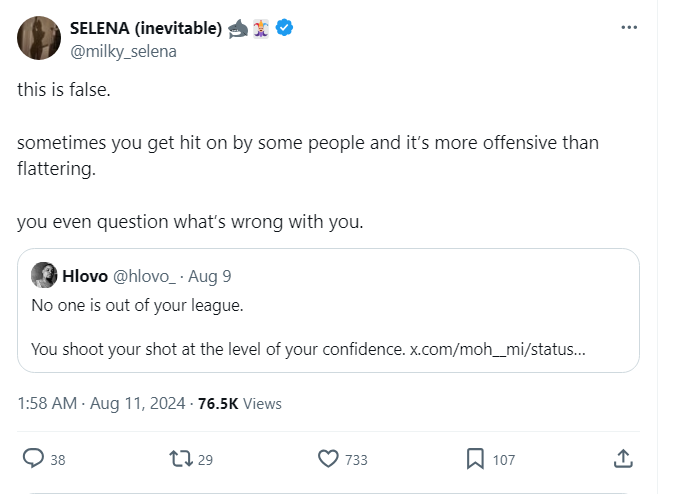The height and width of the screenshot is (494, 681).
Task: Click the 733 likes count
Action: (356, 460)
